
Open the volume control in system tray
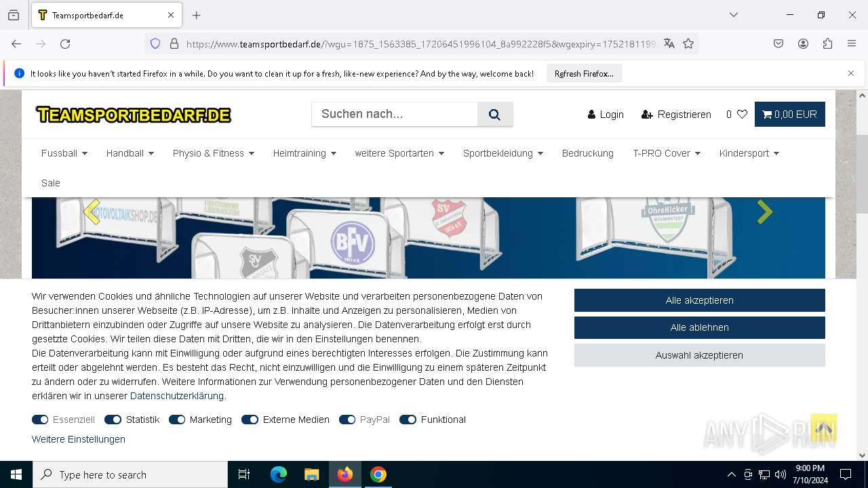(781, 474)
